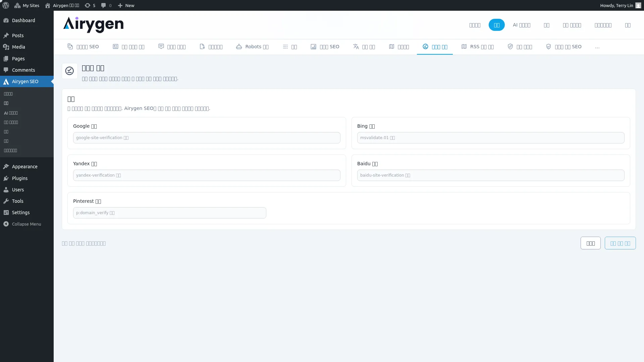Open the tab with the message bubble icon
Image resolution: width=644 pixels, height=362 pixels.
click(x=172, y=47)
